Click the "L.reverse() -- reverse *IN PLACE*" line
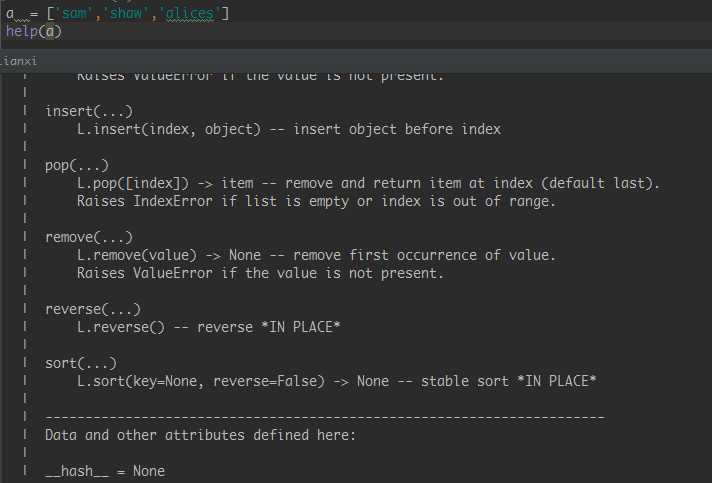This screenshot has width=712, height=483. [x=208, y=327]
